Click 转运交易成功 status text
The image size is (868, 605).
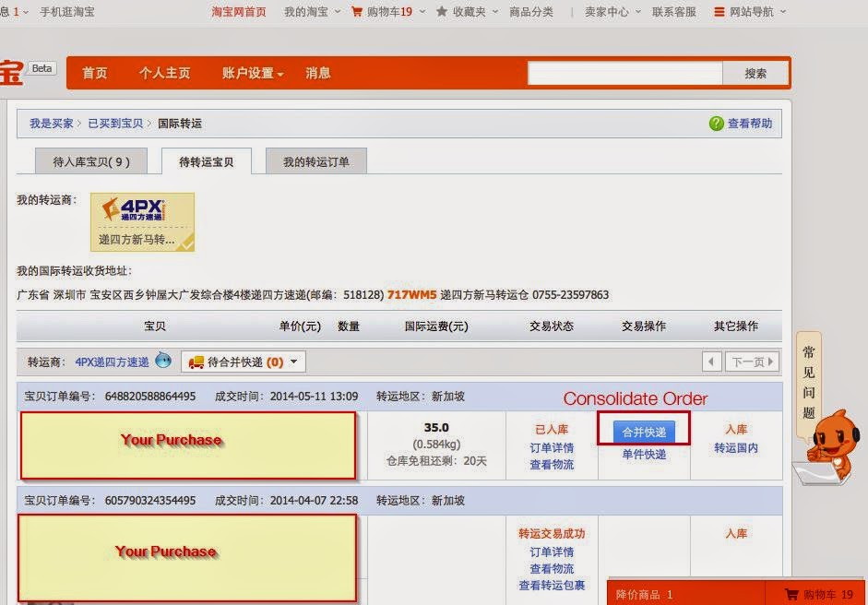click(552, 534)
